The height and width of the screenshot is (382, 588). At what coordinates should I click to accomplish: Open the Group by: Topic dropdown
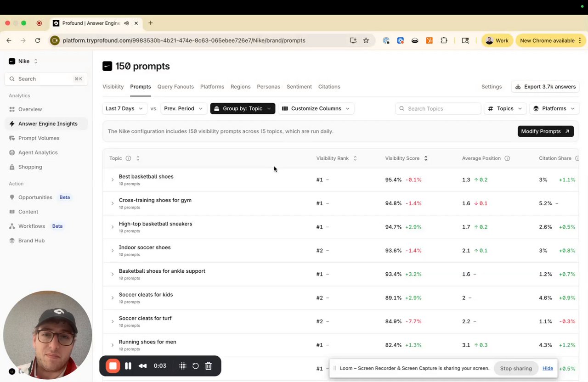click(243, 108)
